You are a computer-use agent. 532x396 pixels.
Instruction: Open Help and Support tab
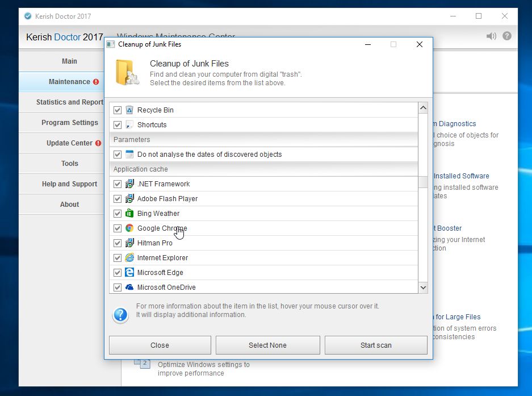[61, 184]
